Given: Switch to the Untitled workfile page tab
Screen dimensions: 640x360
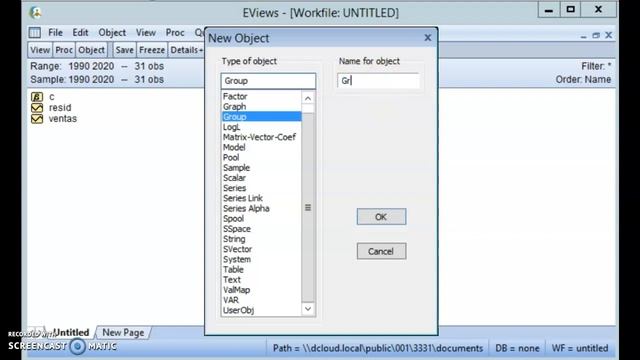Looking at the screenshot, I should click(71, 333).
